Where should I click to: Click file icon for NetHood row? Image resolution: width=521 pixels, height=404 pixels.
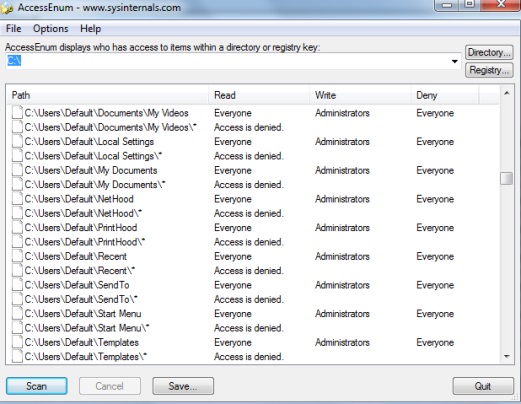(17, 199)
